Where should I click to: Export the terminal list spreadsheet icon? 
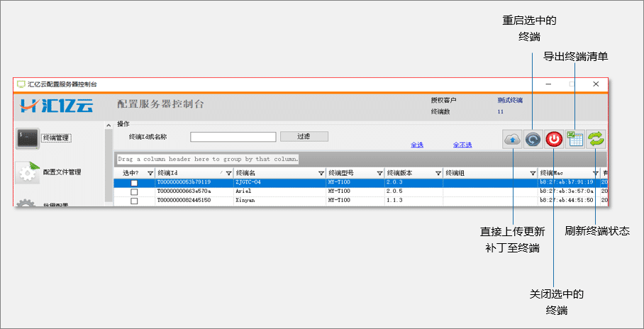click(576, 140)
